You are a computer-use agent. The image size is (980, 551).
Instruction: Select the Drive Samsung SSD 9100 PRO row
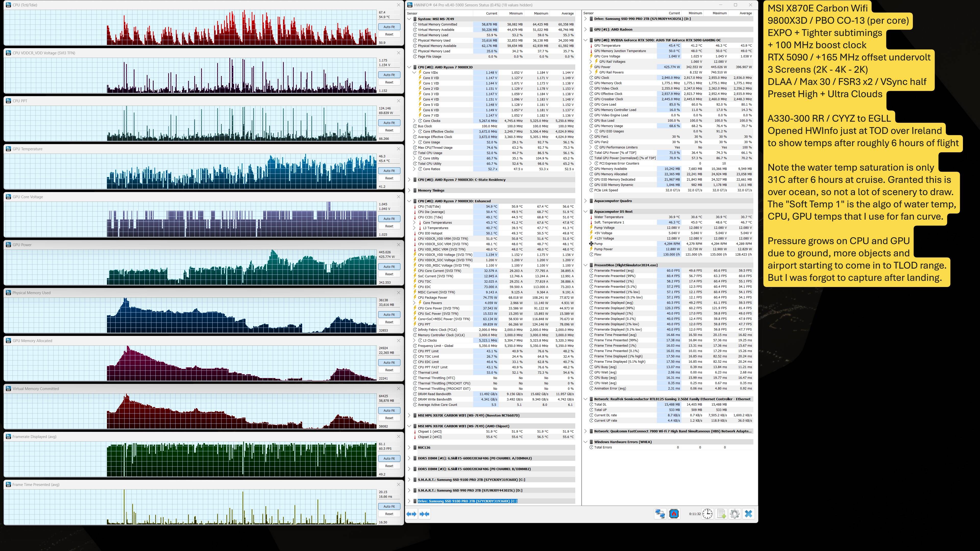click(467, 501)
